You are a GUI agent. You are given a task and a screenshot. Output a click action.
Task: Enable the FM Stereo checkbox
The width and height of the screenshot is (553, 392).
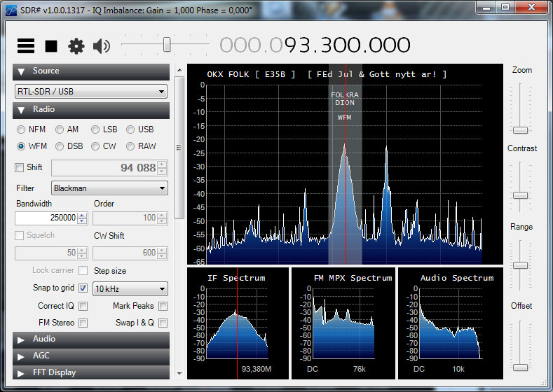click(83, 323)
